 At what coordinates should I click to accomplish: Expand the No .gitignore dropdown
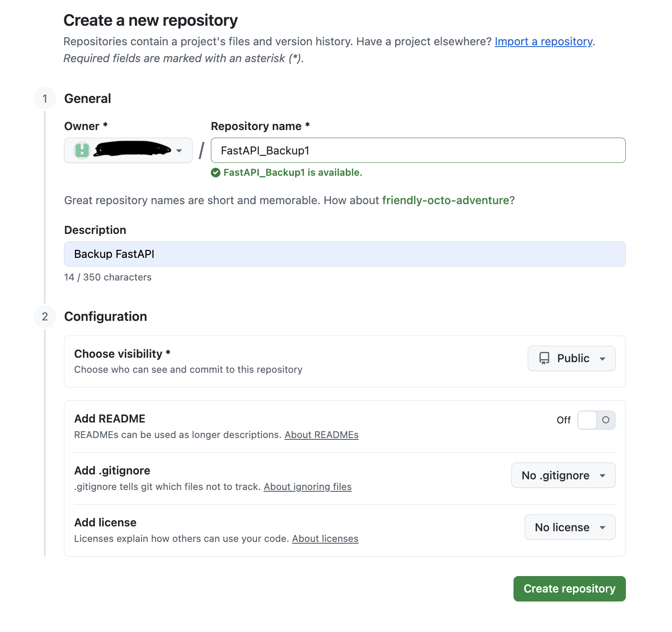(x=563, y=475)
